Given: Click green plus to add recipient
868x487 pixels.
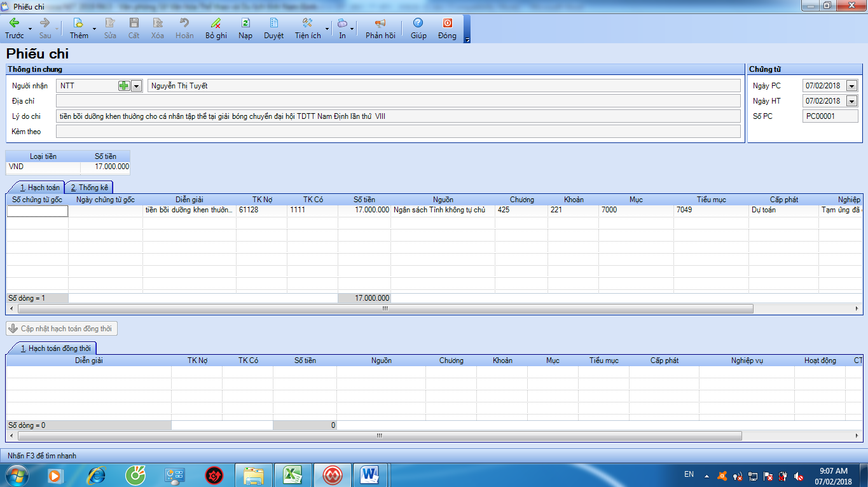Looking at the screenshot, I should (124, 86).
